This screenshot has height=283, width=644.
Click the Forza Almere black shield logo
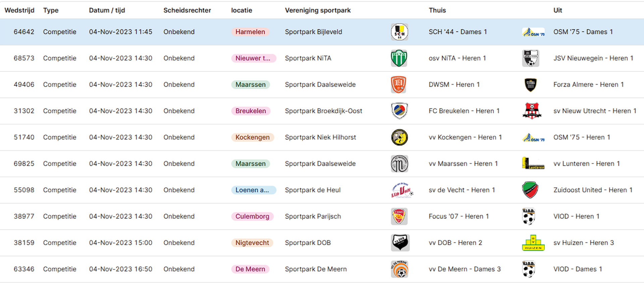[x=531, y=85]
